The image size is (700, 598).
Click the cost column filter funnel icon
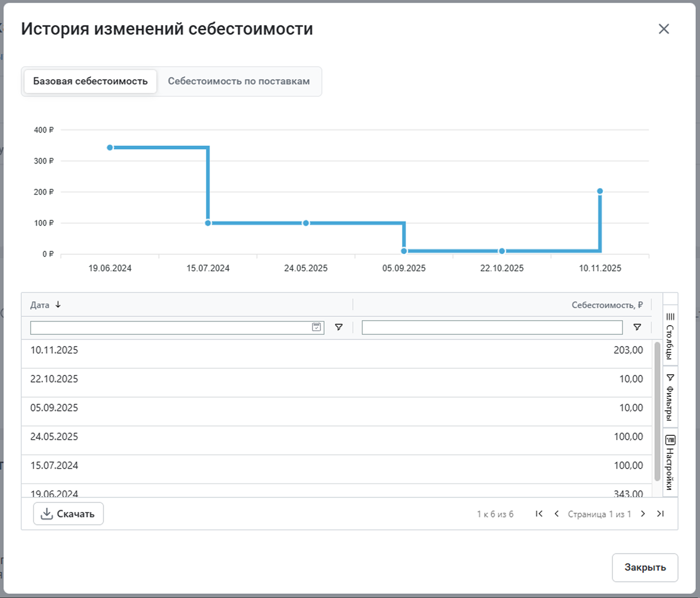pos(637,327)
